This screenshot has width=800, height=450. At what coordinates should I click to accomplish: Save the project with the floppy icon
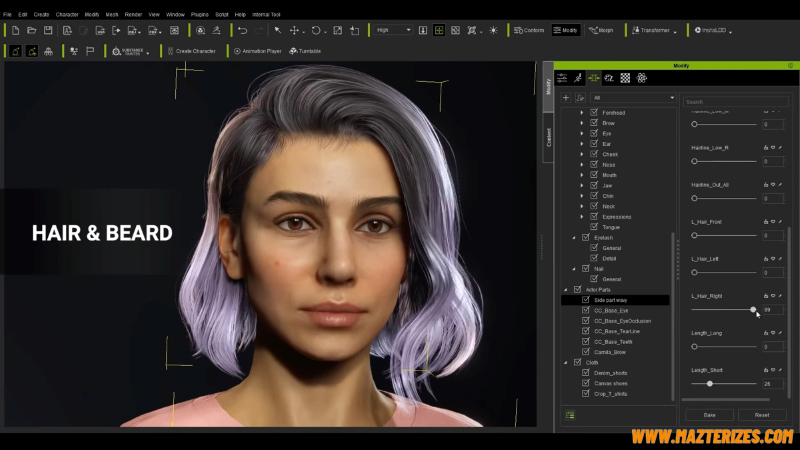[x=48, y=31]
